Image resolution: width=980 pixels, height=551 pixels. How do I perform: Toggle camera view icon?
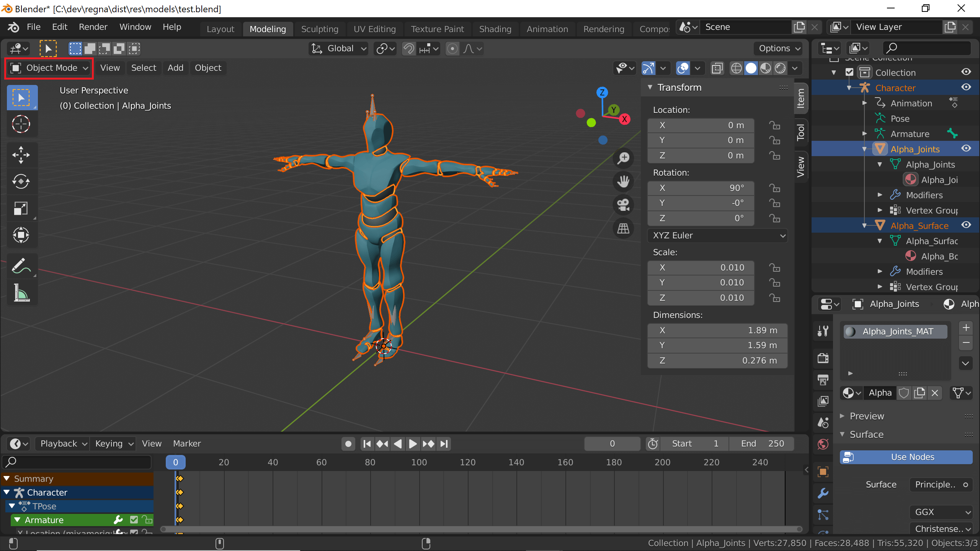coord(623,205)
